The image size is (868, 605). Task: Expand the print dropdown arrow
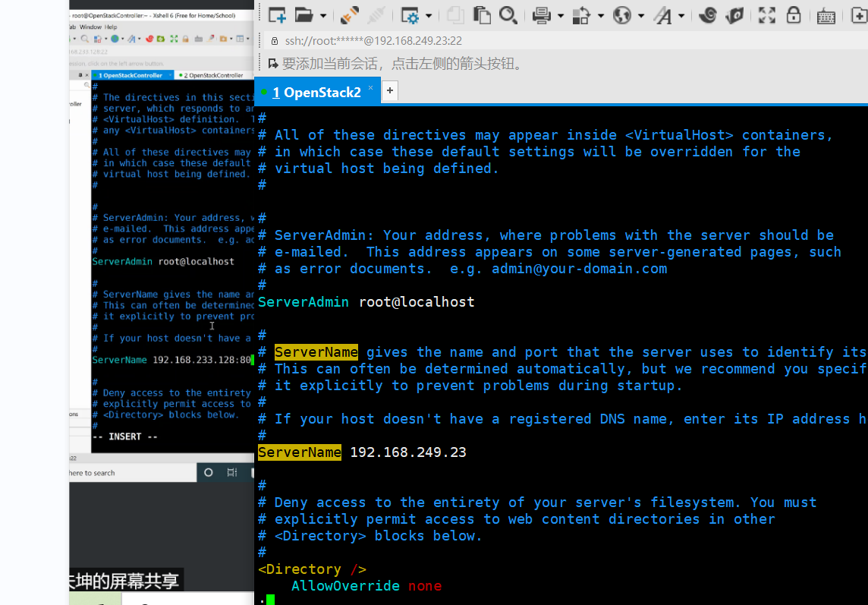[560, 16]
